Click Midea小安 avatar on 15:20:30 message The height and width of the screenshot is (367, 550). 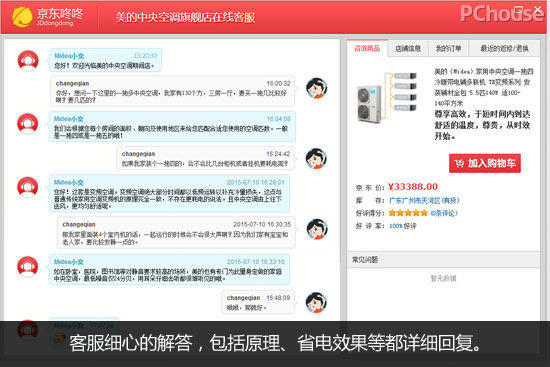28,61
